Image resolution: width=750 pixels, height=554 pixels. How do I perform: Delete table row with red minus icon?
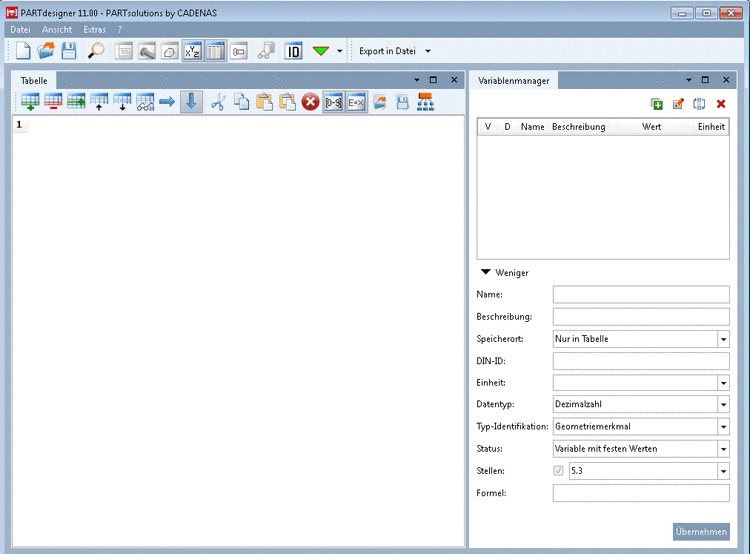click(53, 102)
